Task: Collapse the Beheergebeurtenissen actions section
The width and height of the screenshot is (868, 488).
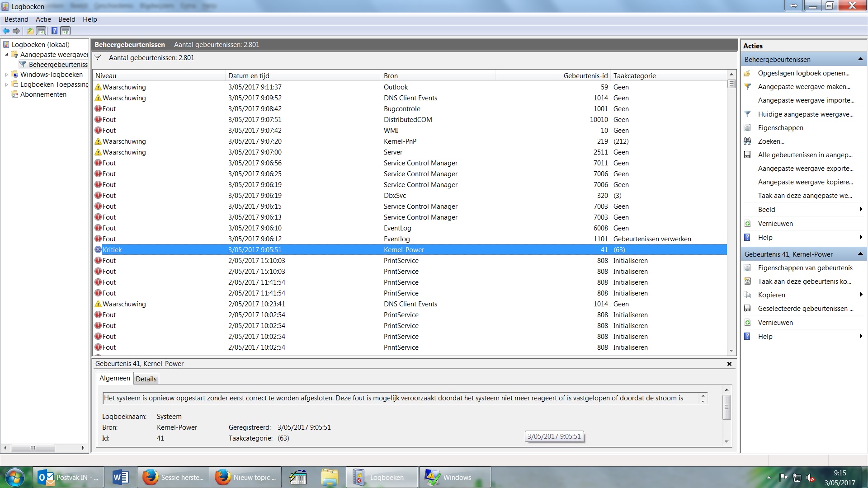Action: pyautogui.click(x=860, y=59)
